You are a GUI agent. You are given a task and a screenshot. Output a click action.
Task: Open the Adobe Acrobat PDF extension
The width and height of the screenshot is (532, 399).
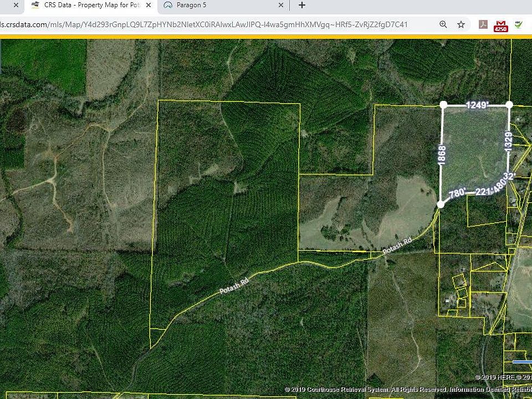(x=483, y=24)
